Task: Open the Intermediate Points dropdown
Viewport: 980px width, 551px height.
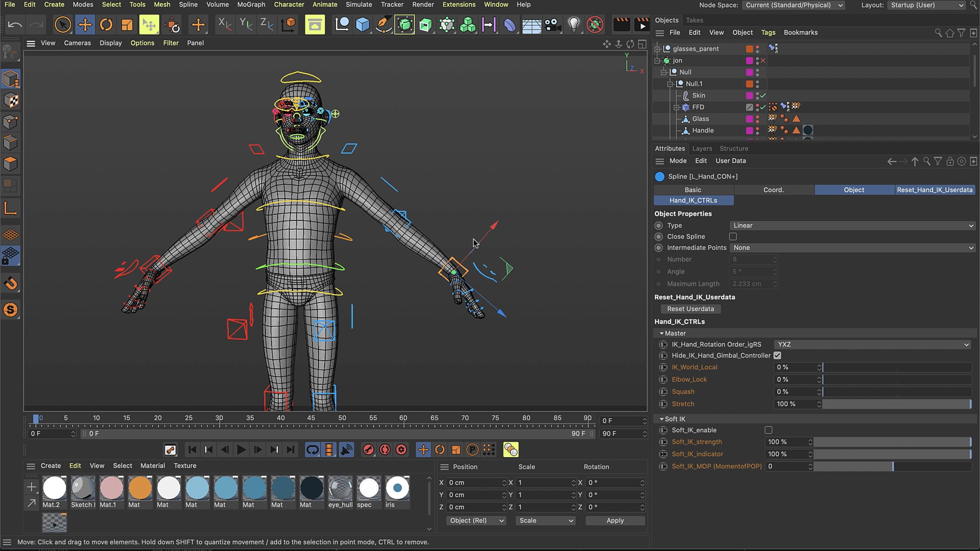Action: click(852, 248)
